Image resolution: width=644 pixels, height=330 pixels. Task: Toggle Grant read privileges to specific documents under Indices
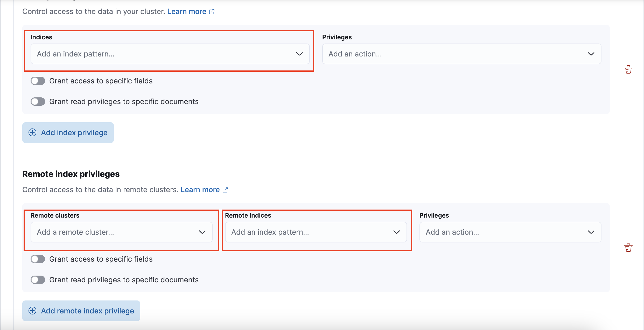click(x=38, y=102)
